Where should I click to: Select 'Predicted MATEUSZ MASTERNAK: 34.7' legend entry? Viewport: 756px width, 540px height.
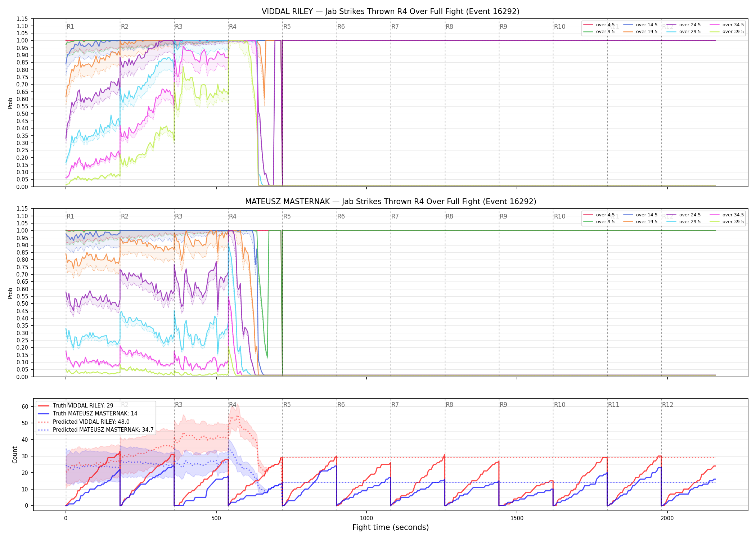(96, 430)
